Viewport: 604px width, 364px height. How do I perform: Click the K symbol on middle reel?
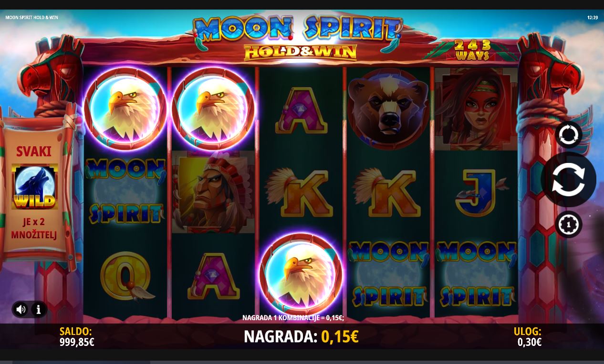pyautogui.click(x=301, y=193)
